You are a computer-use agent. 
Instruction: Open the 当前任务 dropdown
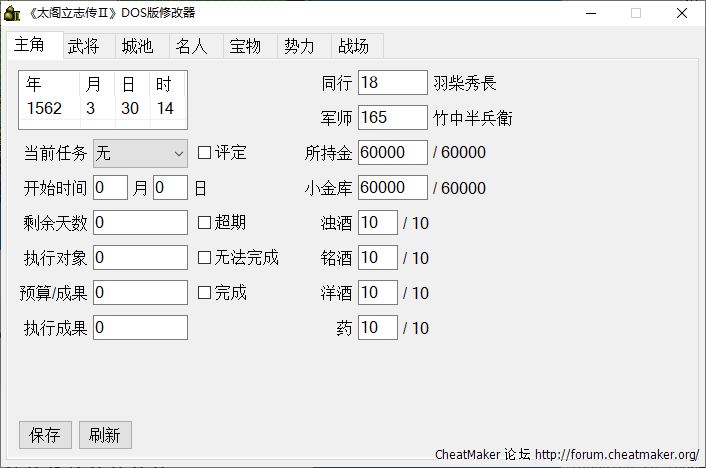tap(140, 153)
